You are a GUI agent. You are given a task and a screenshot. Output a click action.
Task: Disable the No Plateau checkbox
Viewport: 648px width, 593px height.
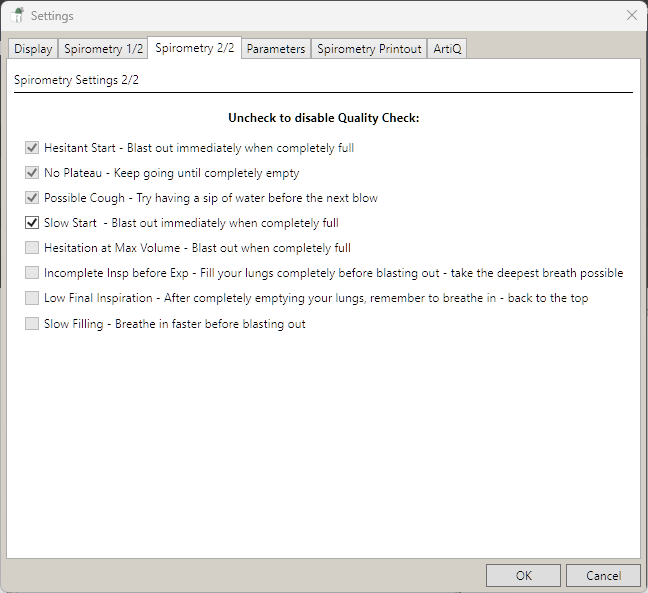pos(32,173)
